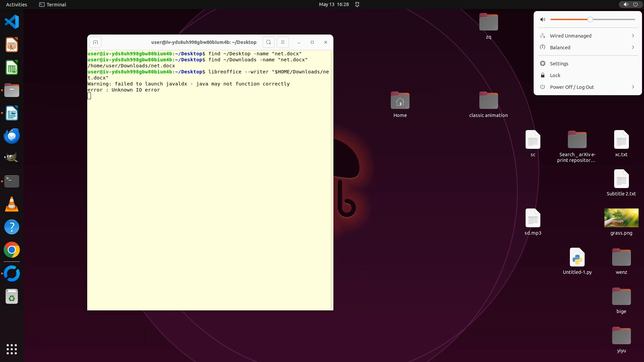644x362 pixels.
Task: Open GIMP image editor from dock
Action: coord(12,158)
